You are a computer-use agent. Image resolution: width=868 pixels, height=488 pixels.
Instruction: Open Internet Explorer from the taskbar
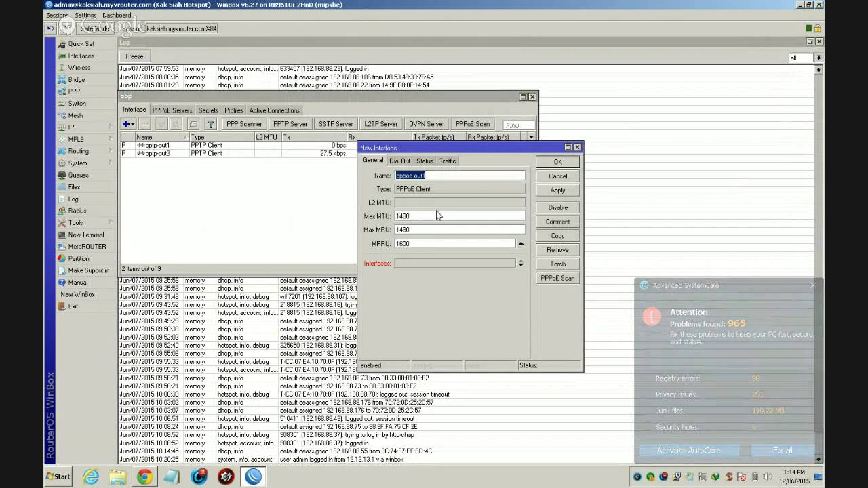pyautogui.click(x=90, y=476)
